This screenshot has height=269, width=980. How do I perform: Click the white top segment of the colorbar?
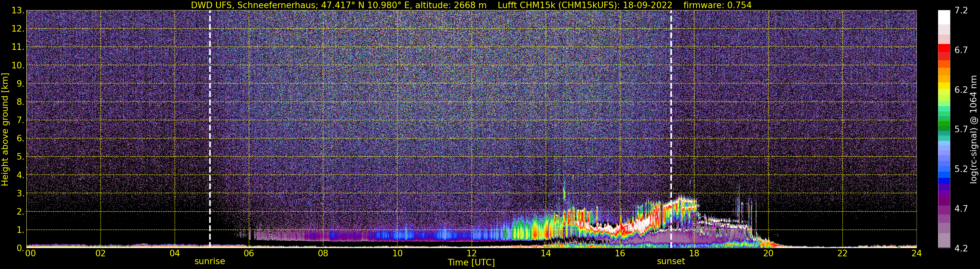coord(944,17)
